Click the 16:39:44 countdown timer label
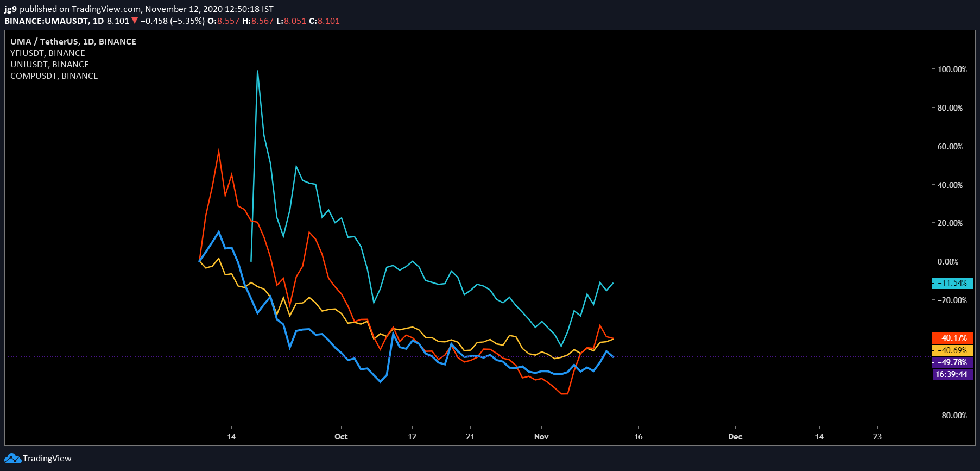 click(952, 374)
